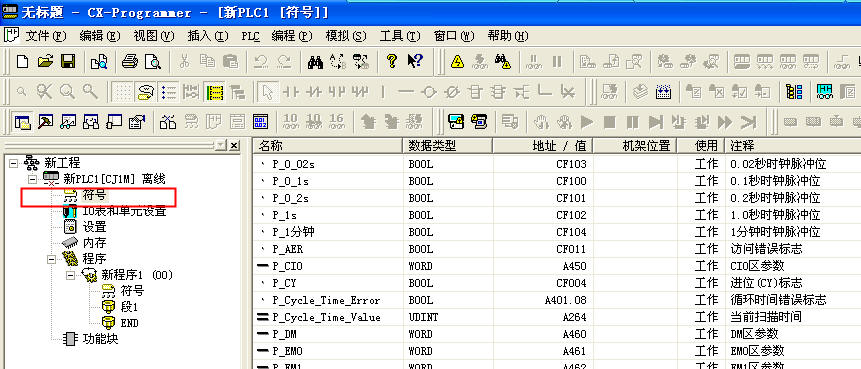Sort by the 地址 / 值 column header
Viewport: 861px width, 369px height.
click(x=543, y=146)
